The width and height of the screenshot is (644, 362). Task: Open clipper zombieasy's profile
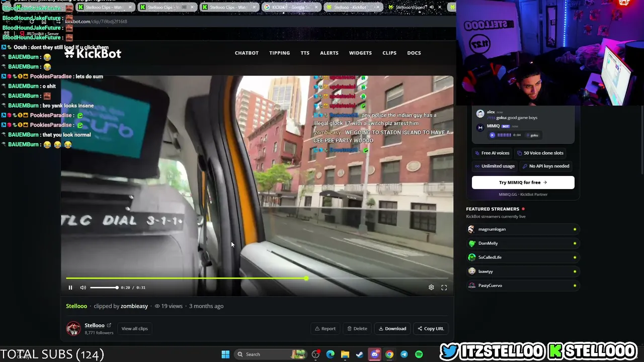pyautogui.click(x=134, y=306)
